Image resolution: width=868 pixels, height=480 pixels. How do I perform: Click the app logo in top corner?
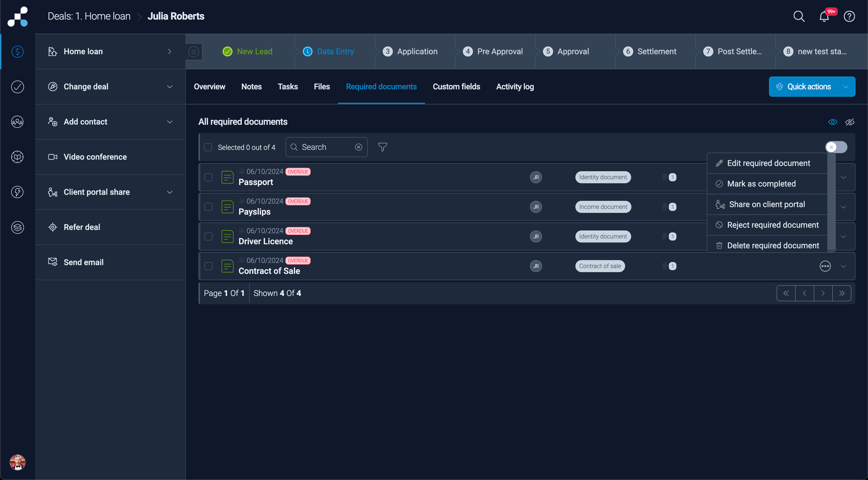18,17
